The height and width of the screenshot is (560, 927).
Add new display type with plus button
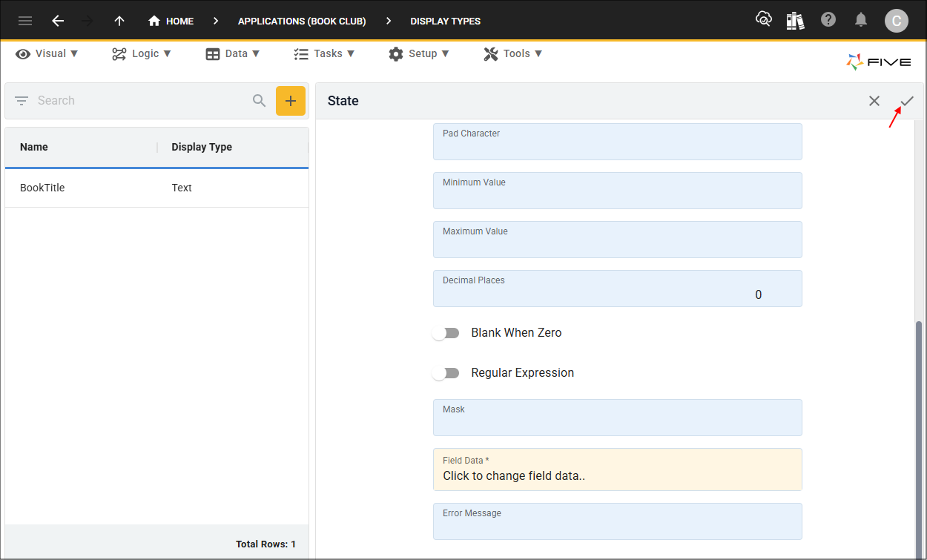tap(291, 101)
